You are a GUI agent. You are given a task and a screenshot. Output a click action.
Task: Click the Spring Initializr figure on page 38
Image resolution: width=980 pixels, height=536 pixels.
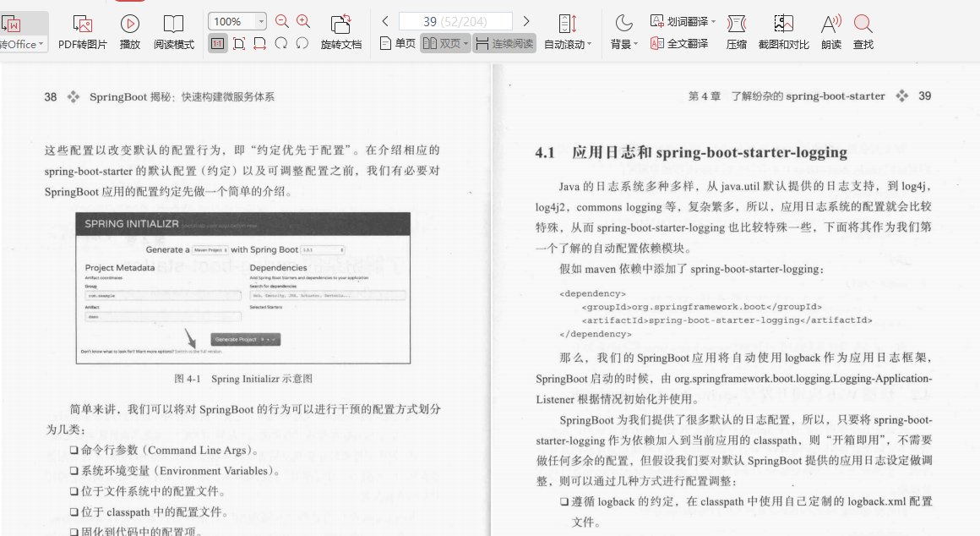coord(243,287)
